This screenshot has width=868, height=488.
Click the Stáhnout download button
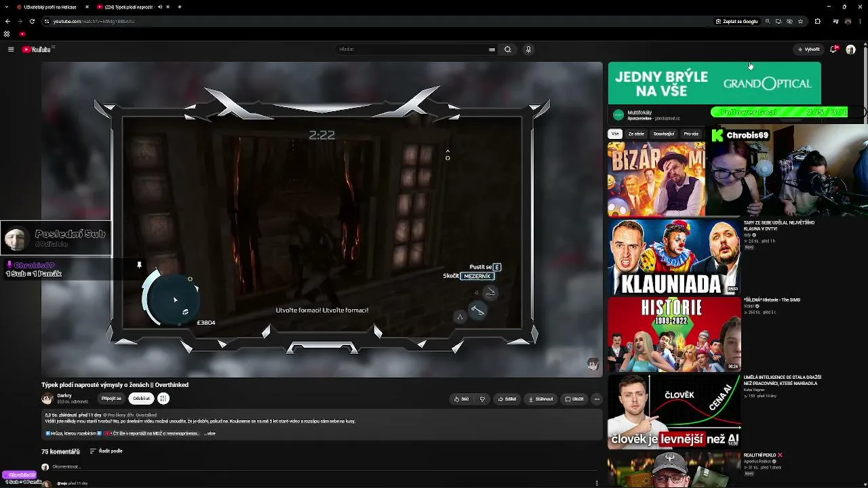click(x=541, y=399)
